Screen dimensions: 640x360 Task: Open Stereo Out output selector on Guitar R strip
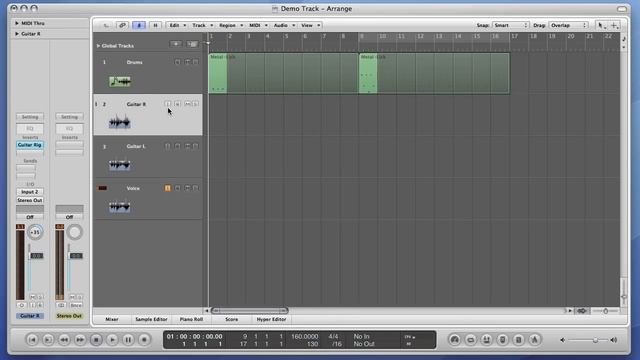[x=30, y=200]
